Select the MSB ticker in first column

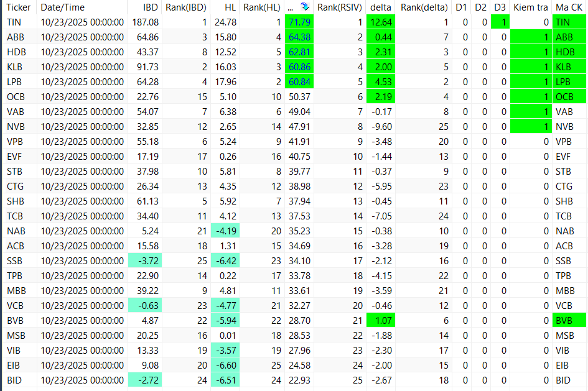point(16,336)
